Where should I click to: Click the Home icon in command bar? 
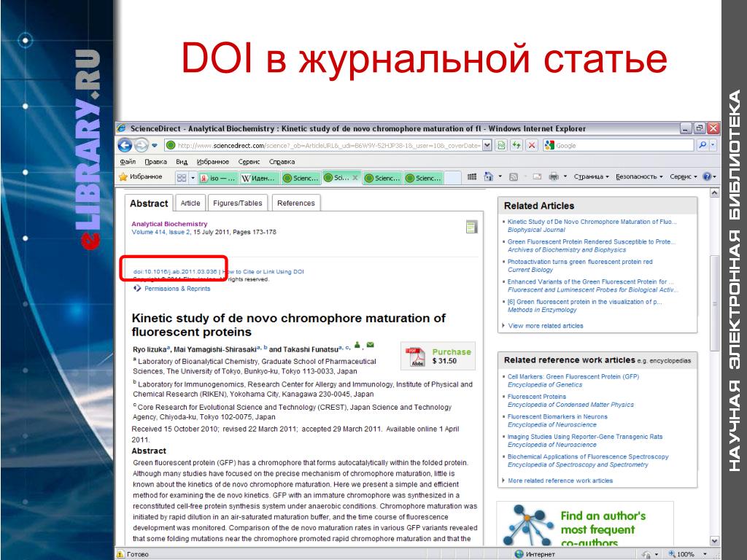488,176
